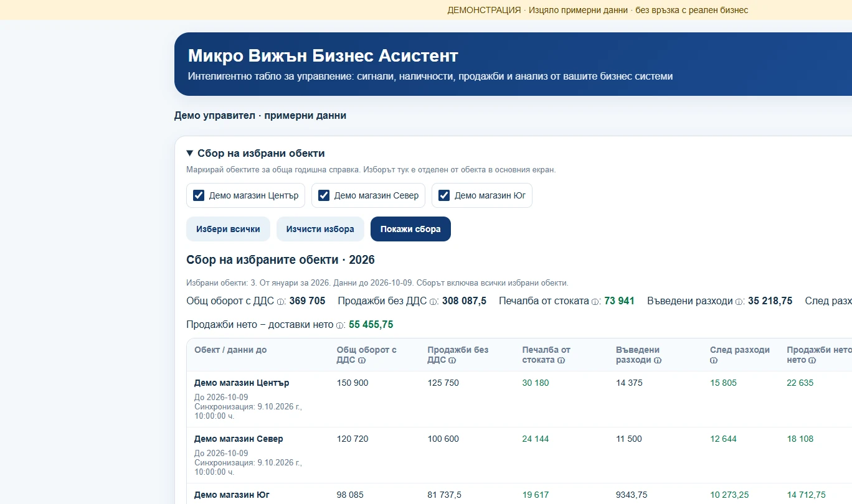Select the expenses total 35 218,75
This screenshot has width=852, height=504.
770,301
